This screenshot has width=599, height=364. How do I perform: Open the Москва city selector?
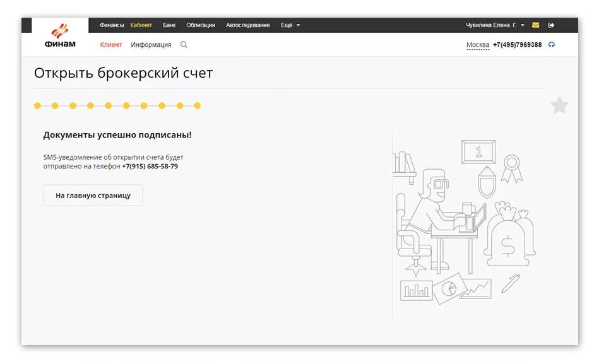click(478, 44)
